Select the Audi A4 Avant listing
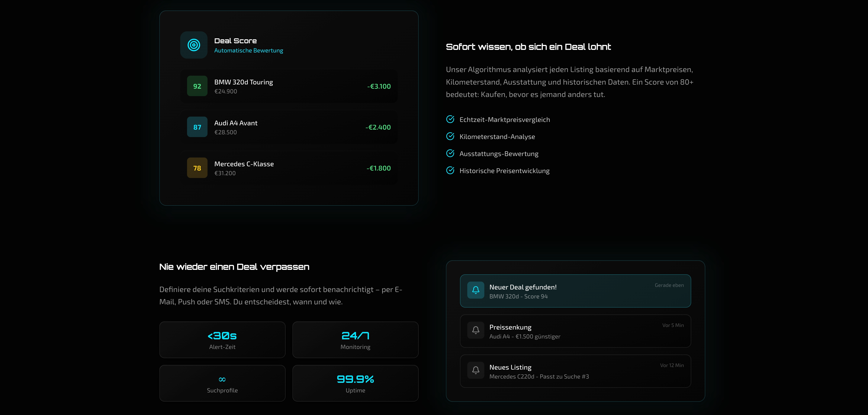The image size is (868, 415). (289, 127)
